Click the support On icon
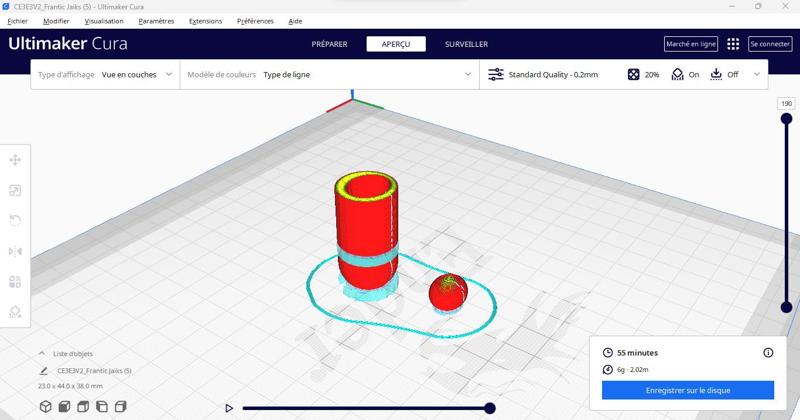800x420 pixels. (x=677, y=75)
